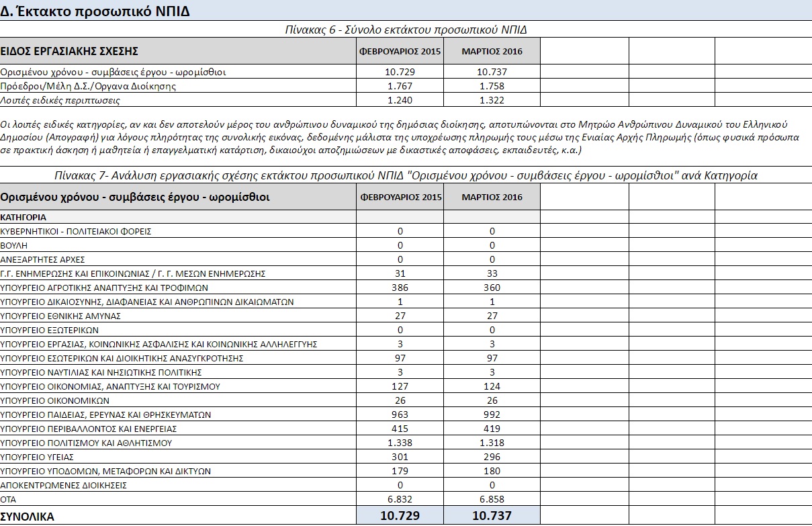
Task: Select value 180 for ΥΠΟΔΟΜΩΝ
Action: pyautogui.click(x=492, y=471)
